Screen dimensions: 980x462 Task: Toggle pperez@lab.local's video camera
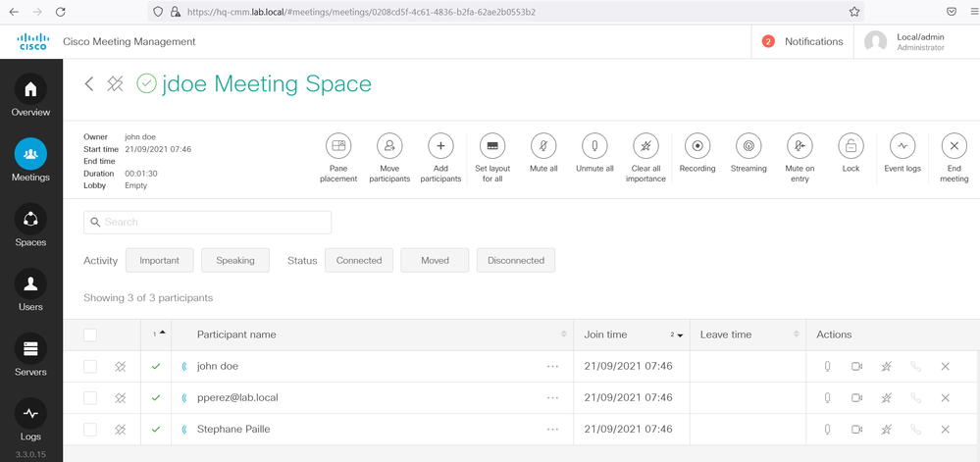856,397
